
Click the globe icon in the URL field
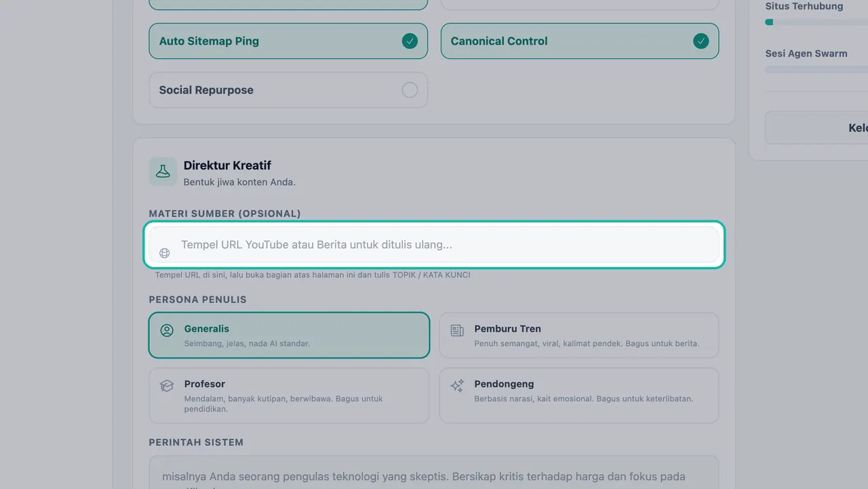coord(164,253)
